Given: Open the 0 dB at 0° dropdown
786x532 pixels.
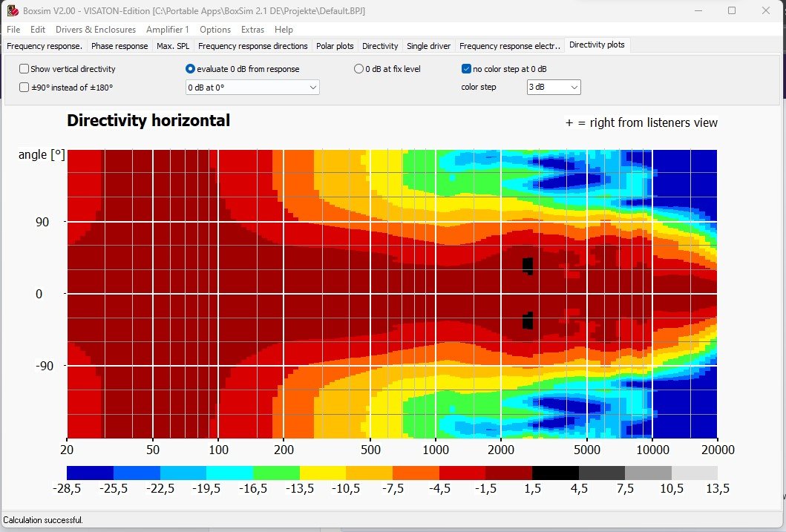Looking at the screenshot, I should 252,87.
